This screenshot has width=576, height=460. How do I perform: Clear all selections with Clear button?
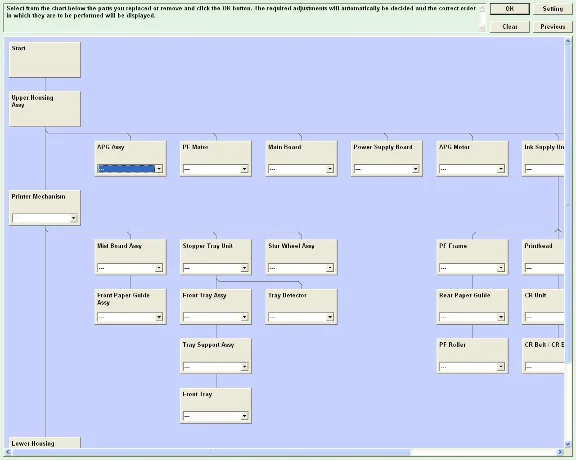pos(510,27)
